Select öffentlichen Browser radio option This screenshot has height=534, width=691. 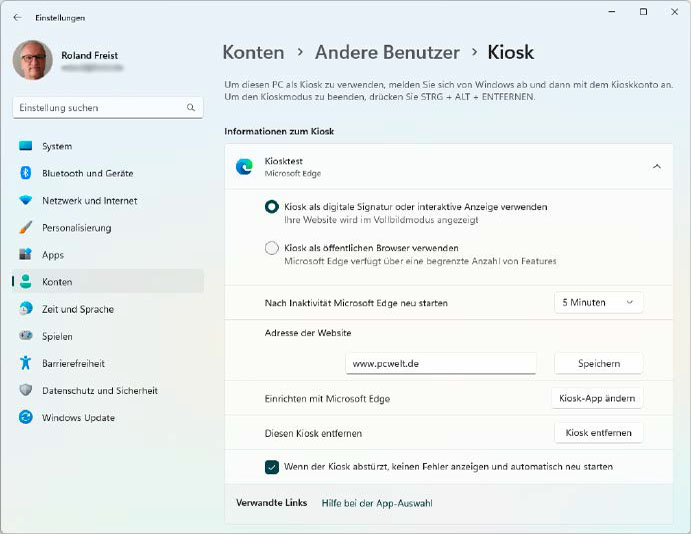point(271,248)
